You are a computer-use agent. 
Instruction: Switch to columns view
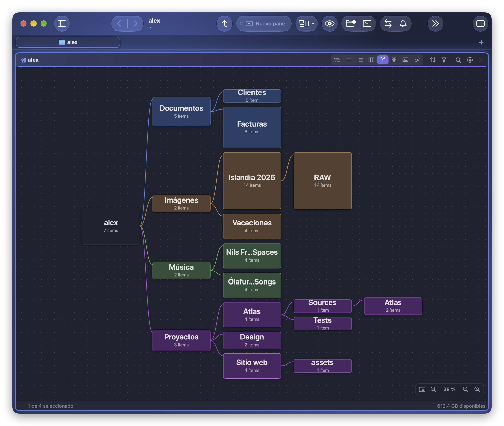371,60
